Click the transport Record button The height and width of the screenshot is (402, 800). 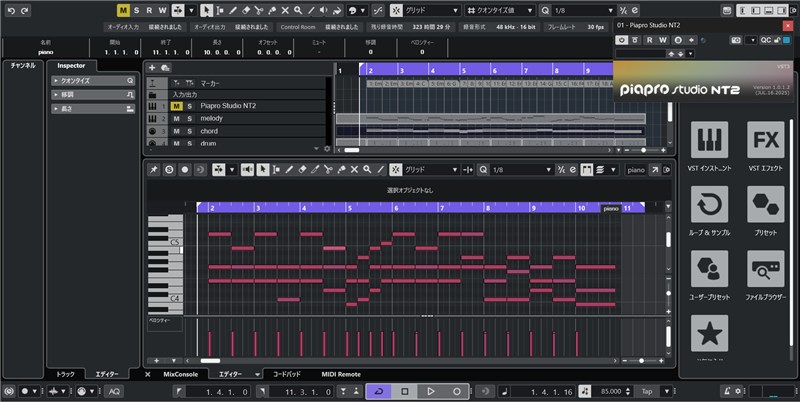click(x=457, y=391)
